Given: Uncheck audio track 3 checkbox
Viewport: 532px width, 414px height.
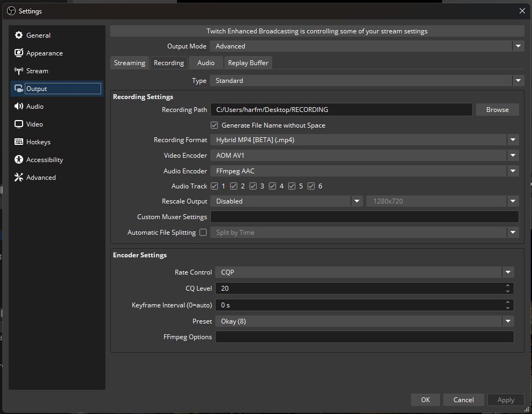Looking at the screenshot, I should pos(253,186).
